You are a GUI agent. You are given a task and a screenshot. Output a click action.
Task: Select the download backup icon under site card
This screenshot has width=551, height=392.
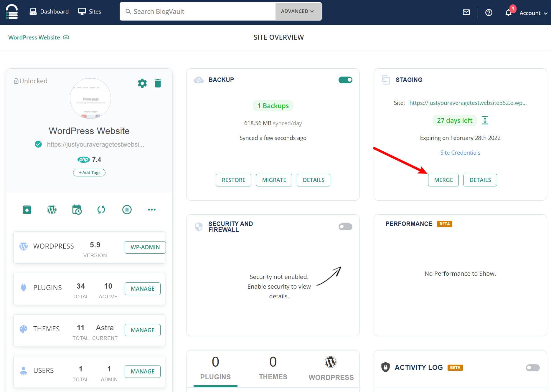click(x=27, y=209)
